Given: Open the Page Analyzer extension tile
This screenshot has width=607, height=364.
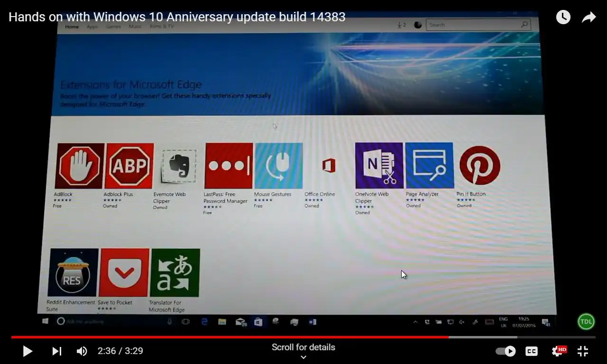Looking at the screenshot, I should tap(429, 165).
